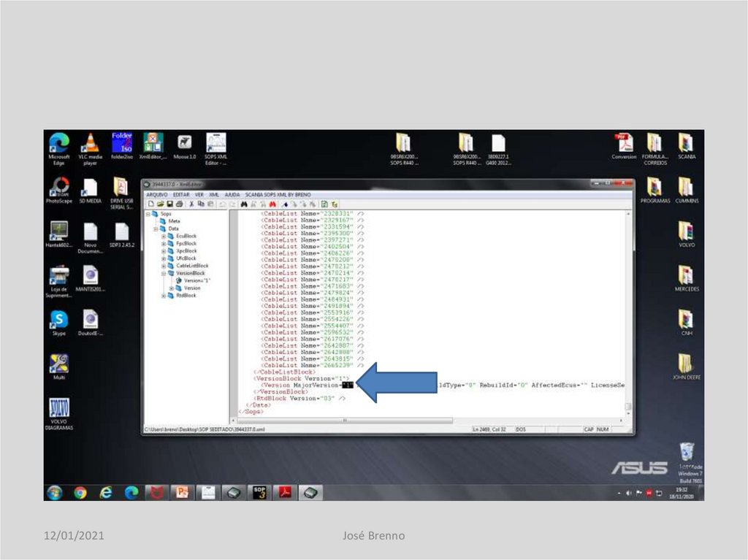This screenshot has height=560, width=748.
Task: Open the XML menu
Action: coord(214,195)
